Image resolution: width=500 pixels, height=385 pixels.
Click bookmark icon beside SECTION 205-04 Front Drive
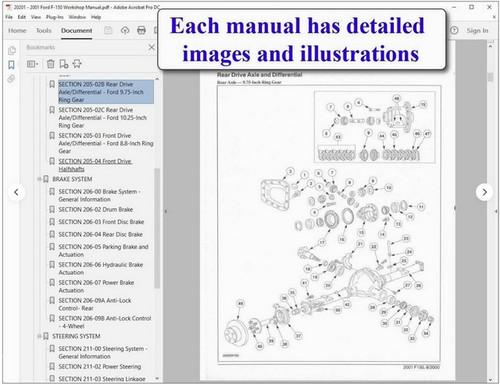52,161
